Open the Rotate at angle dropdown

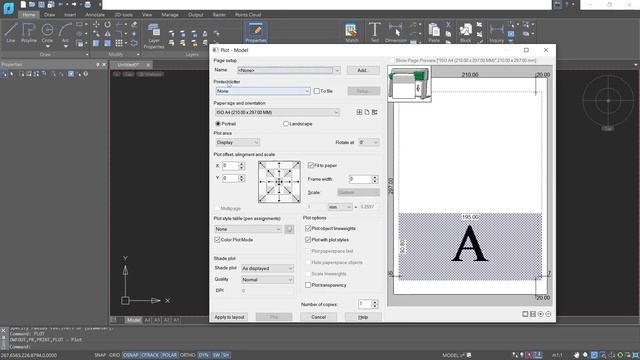(369, 142)
